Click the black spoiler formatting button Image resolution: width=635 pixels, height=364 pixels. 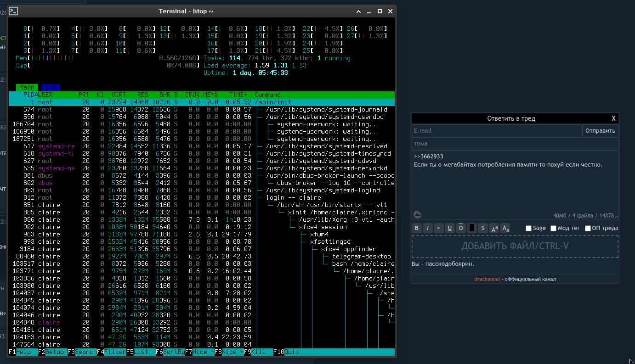(x=472, y=228)
